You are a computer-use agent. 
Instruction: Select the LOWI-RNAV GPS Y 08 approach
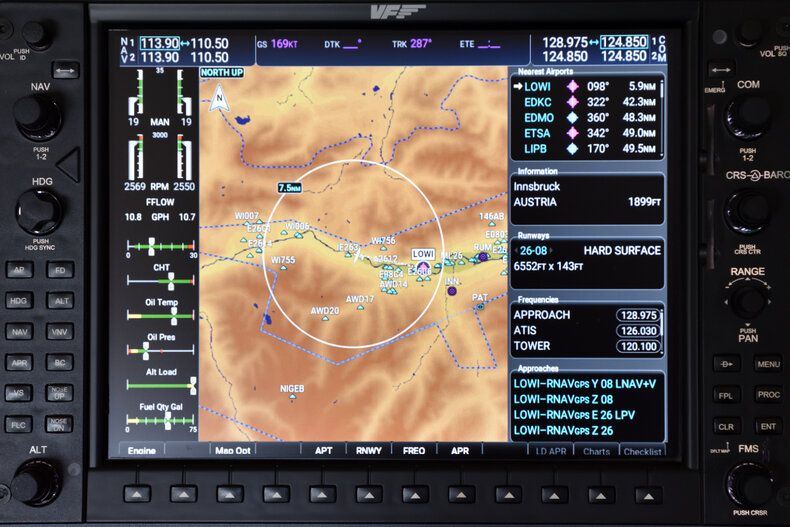tap(585, 383)
